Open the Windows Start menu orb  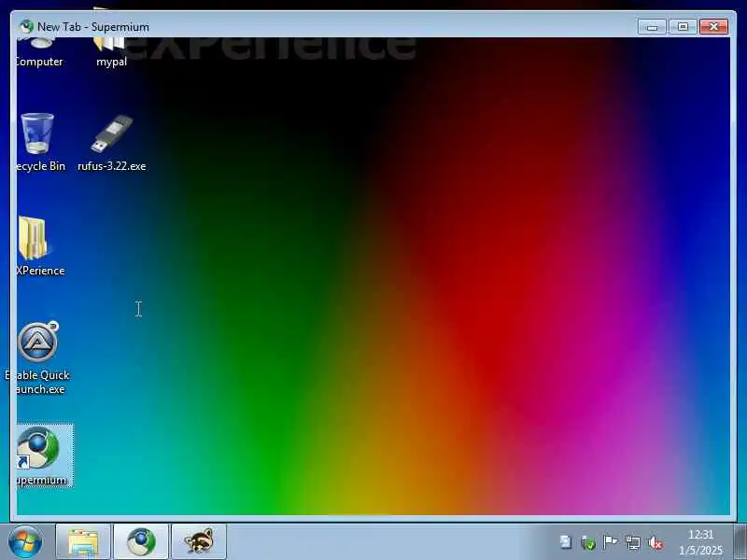click(24, 542)
